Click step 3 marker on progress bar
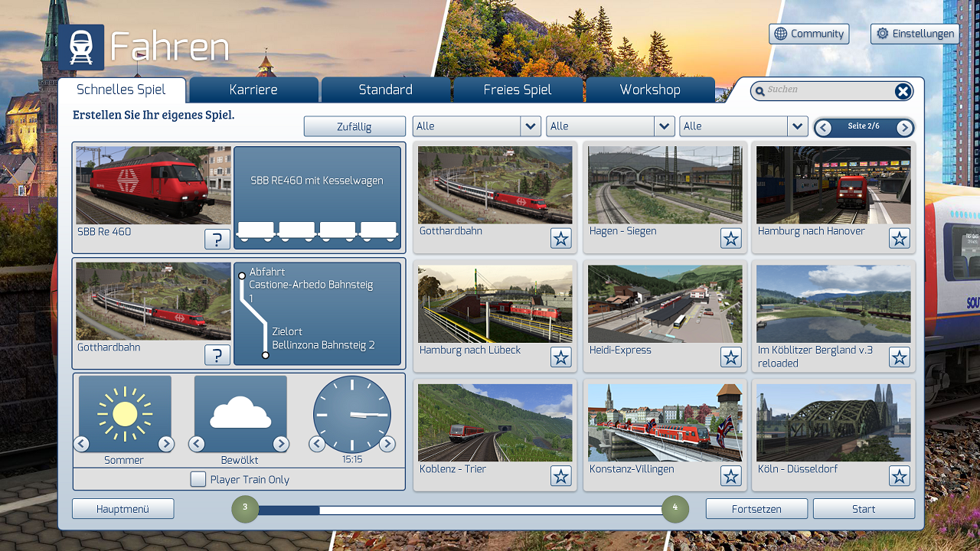 245,509
